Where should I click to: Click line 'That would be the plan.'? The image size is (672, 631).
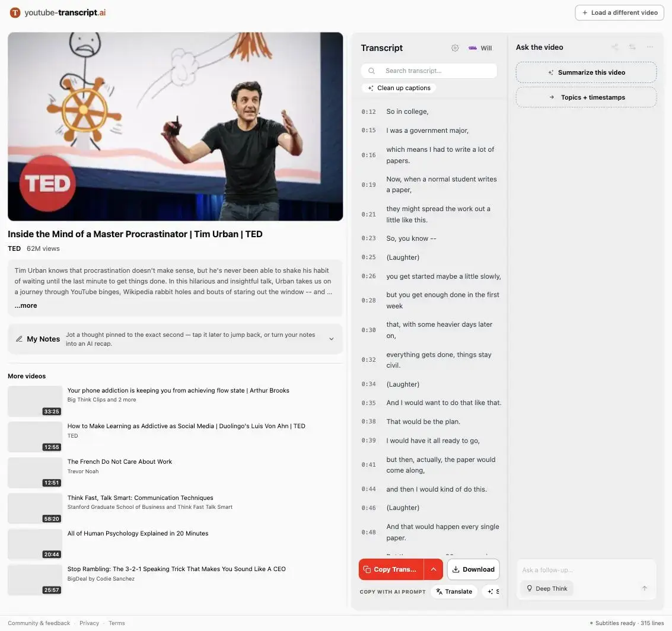(423, 422)
